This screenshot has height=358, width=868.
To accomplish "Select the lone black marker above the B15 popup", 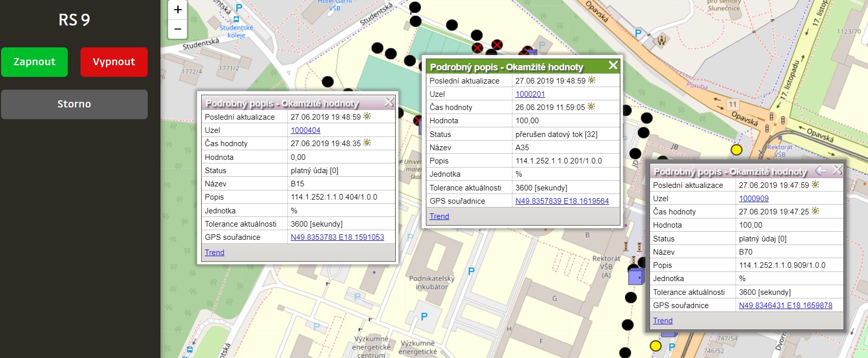I will click(328, 81).
